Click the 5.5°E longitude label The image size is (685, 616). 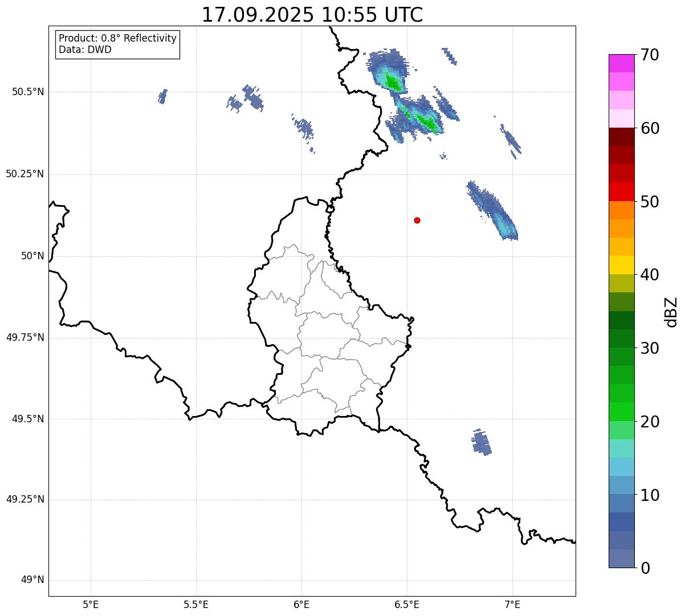pos(196,605)
